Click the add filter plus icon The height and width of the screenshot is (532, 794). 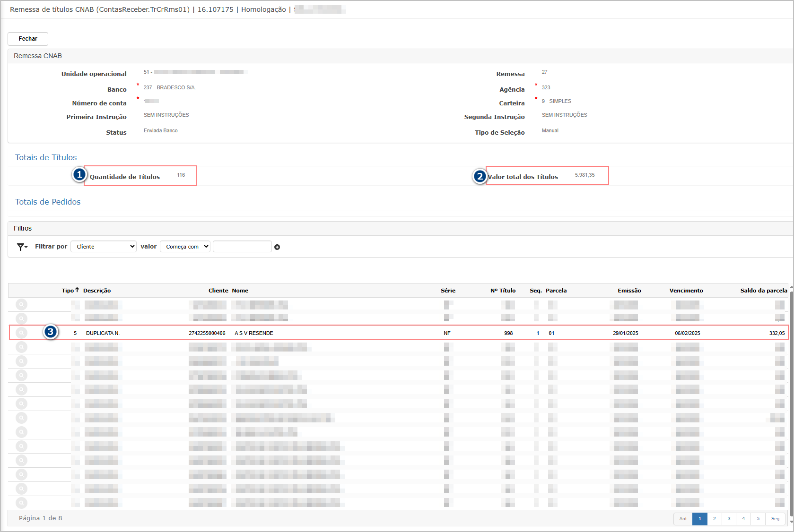pos(277,247)
